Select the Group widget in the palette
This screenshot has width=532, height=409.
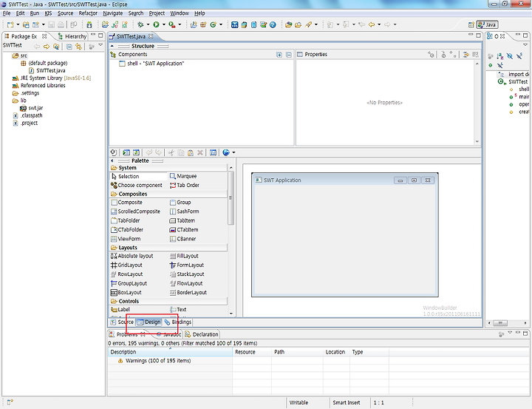[x=180, y=202]
